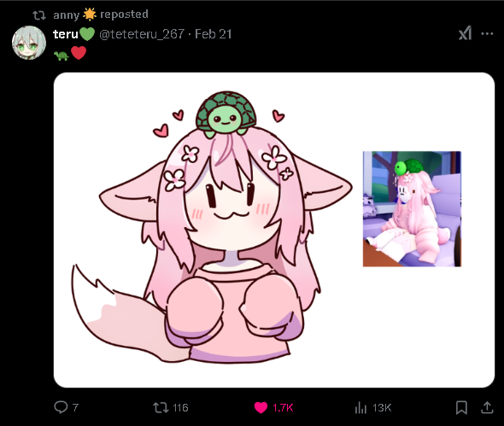Click the 1.7K likes count
This screenshot has width=504, height=426.
point(283,408)
